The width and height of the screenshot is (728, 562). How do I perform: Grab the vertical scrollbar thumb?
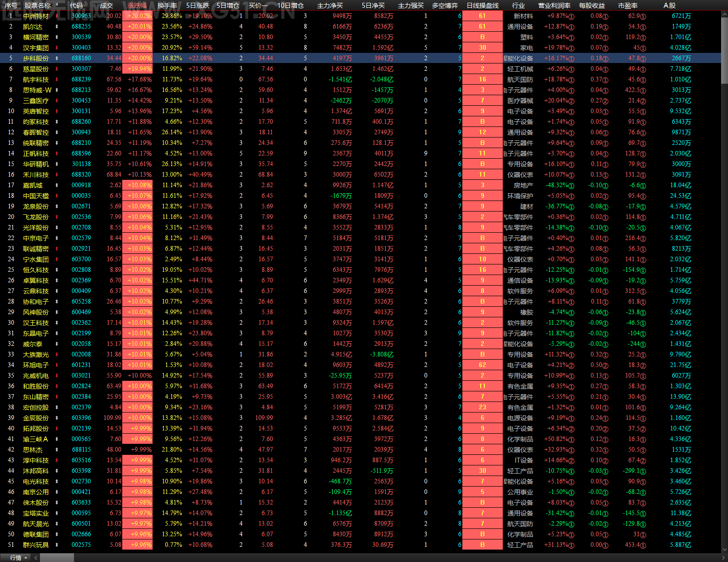tap(725, 51)
